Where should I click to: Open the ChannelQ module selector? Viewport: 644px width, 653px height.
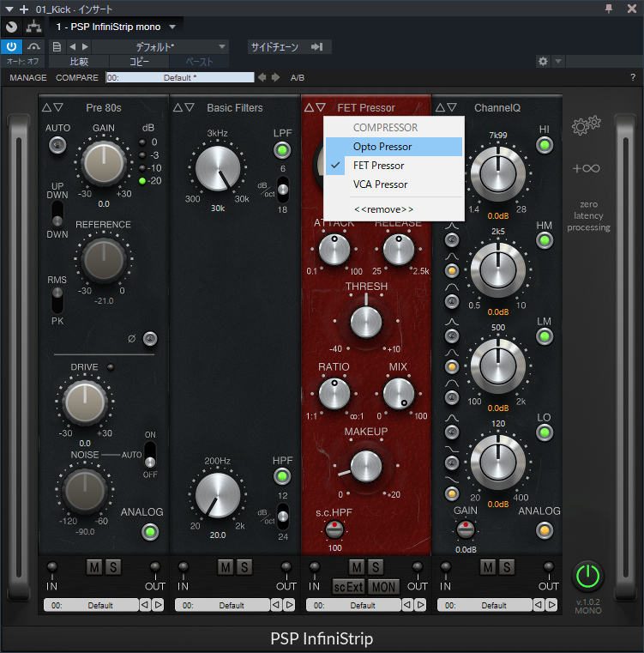click(x=497, y=108)
